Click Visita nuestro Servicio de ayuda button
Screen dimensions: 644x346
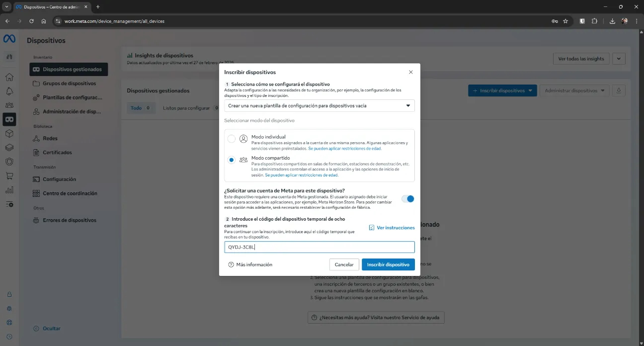coord(376,317)
